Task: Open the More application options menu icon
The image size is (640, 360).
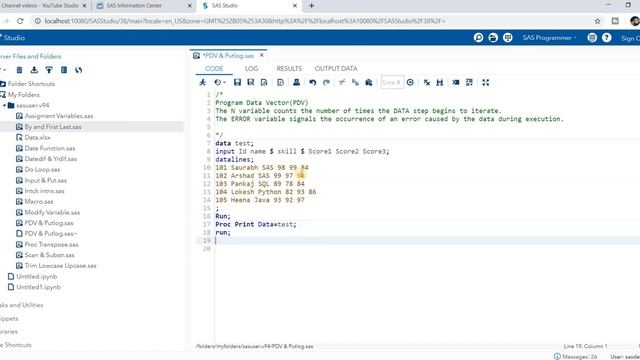Action: (592, 38)
